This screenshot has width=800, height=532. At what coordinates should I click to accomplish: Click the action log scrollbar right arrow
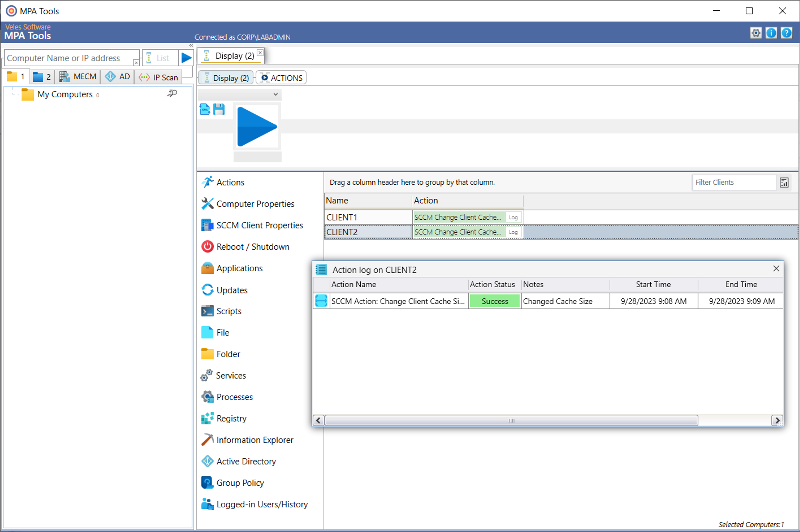pos(777,421)
